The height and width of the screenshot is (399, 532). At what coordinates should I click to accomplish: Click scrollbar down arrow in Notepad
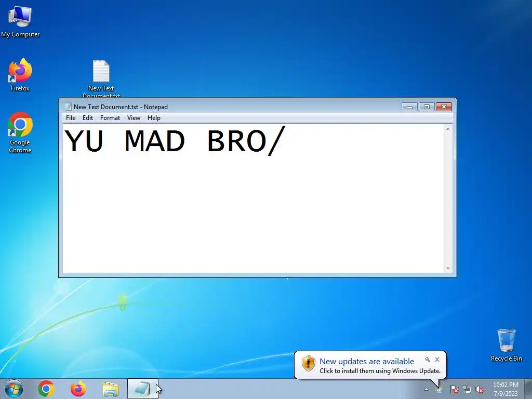448,269
